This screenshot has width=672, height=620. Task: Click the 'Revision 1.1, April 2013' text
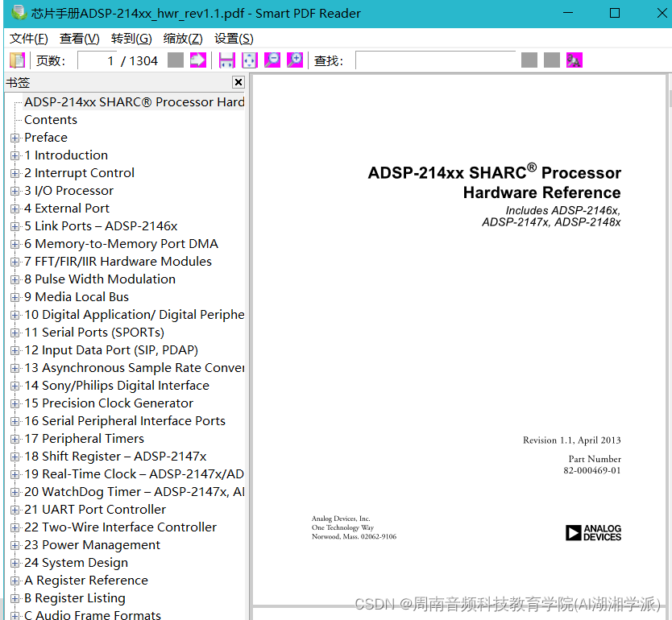[572, 440]
